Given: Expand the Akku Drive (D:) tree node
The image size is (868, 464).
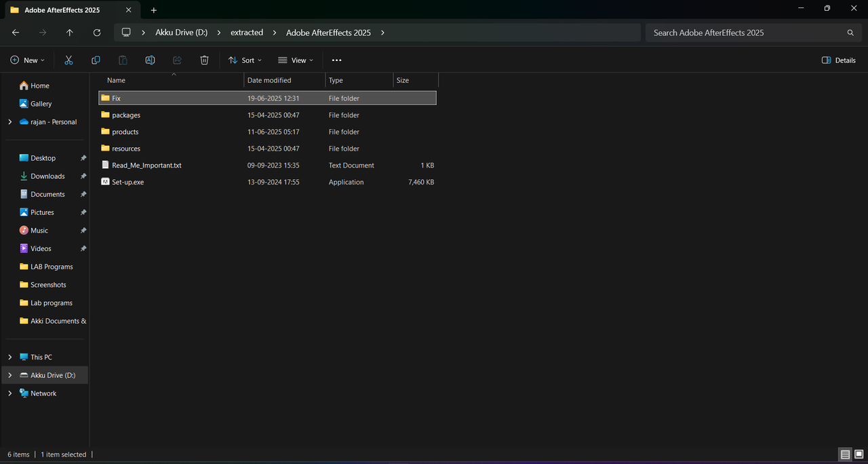Looking at the screenshot, I should [x=9, y=375].
